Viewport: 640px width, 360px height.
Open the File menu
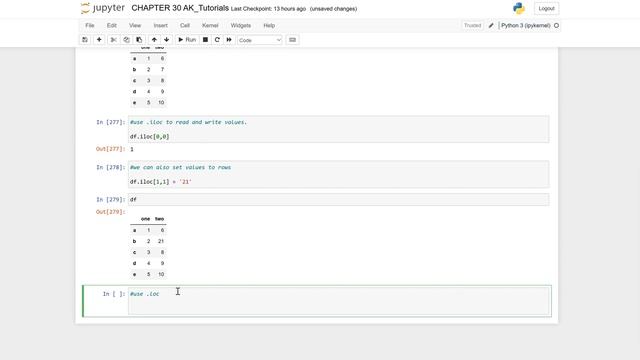(x=90, y=25)
